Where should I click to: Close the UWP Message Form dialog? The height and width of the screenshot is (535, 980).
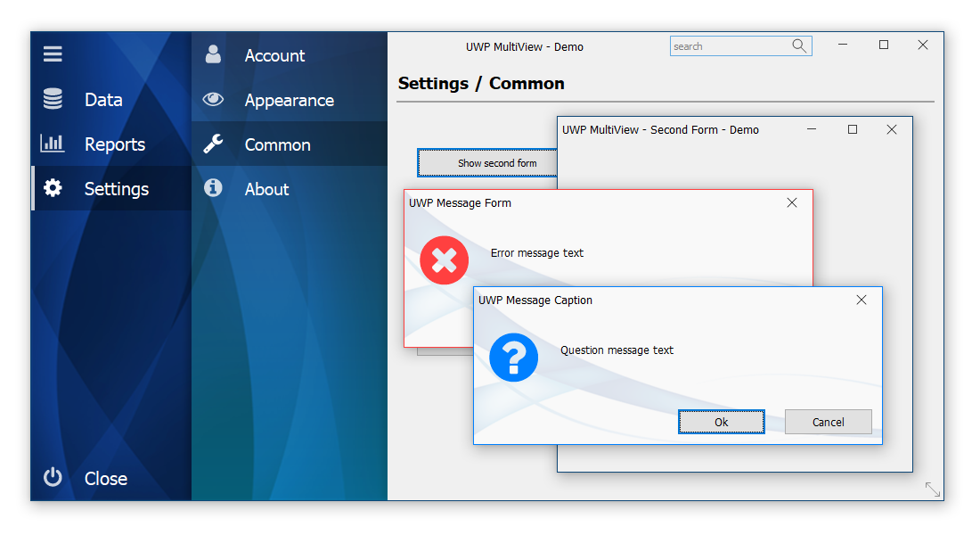tap(792, 202)
